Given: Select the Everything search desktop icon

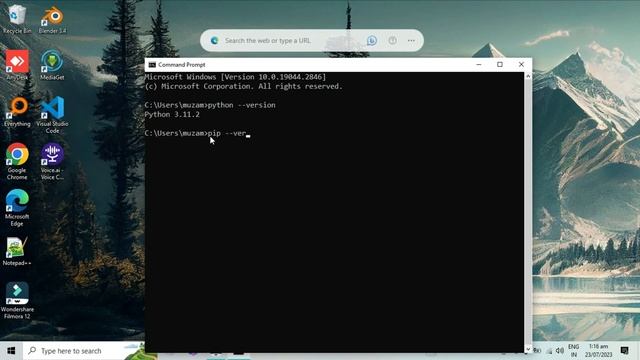Looking at the screenshot, I should tap(17, 111).
